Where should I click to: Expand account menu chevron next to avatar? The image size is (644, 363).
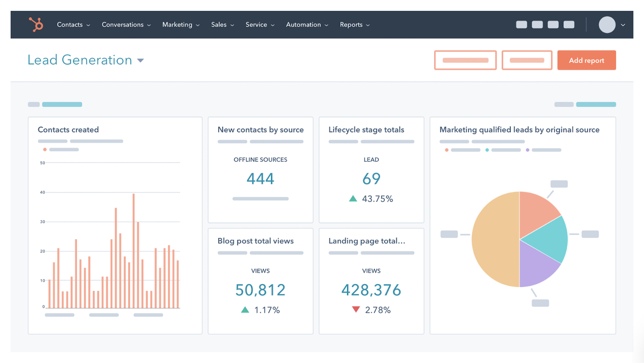coord(623,25)
